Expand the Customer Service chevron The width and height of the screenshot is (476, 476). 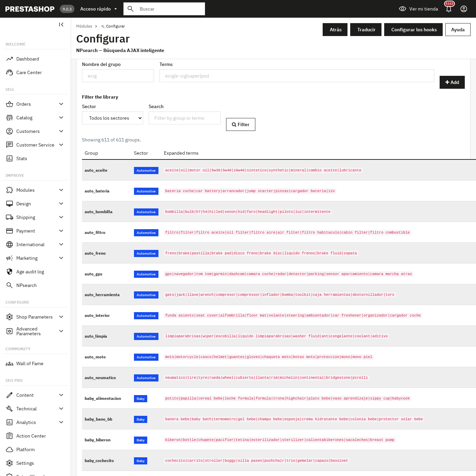[x=61, y=145]
